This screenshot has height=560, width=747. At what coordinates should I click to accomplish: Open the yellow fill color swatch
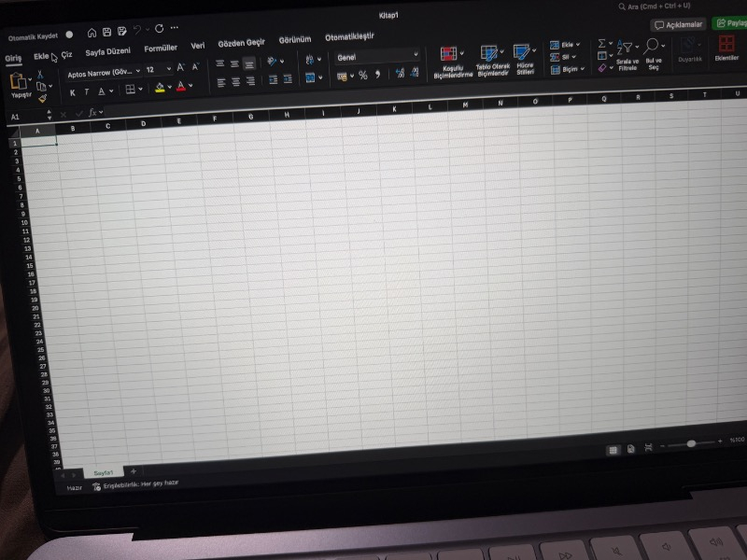tap(160, 88)
